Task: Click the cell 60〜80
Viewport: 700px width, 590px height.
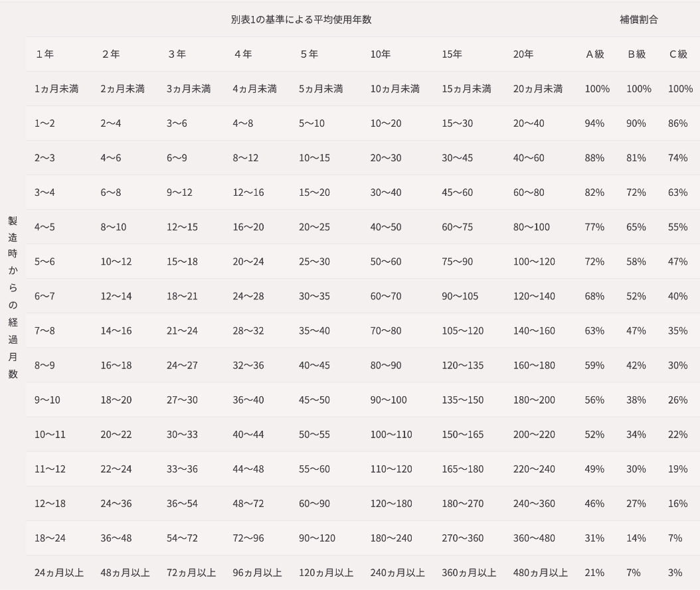Action: pyautogui.click(x=529, y=192)
